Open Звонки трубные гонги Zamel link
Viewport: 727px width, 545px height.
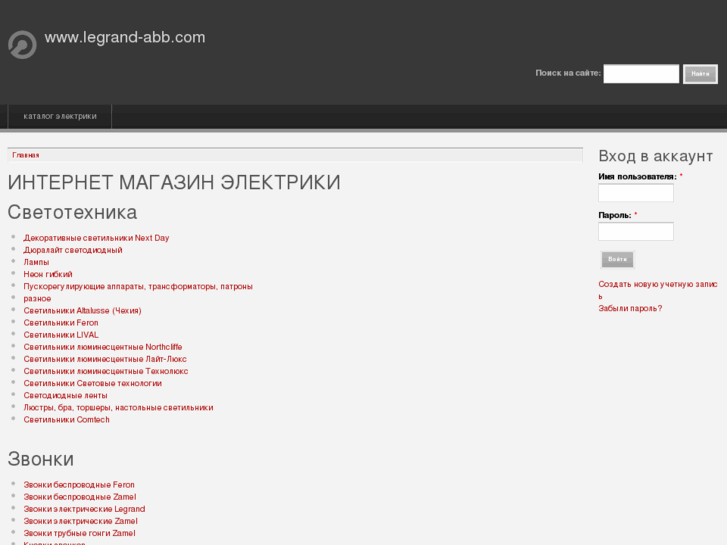point(79,533)
